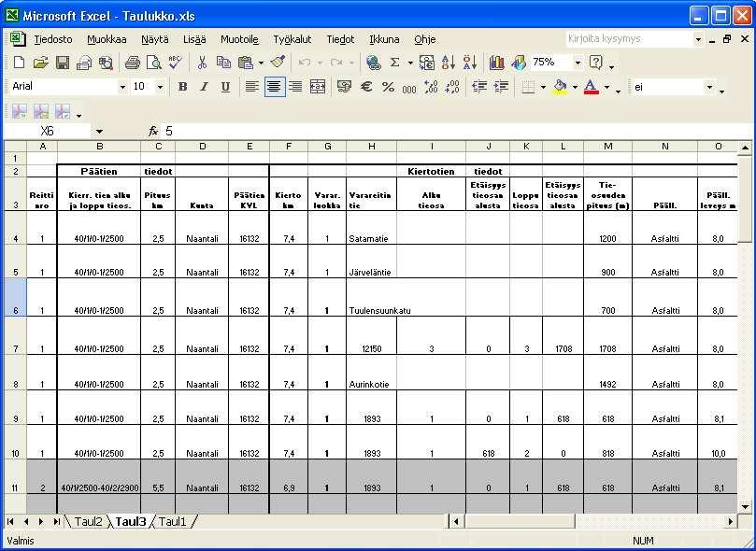Cut selection with the scissors icon
Screen dimensions: 756x551
[202, 63]
